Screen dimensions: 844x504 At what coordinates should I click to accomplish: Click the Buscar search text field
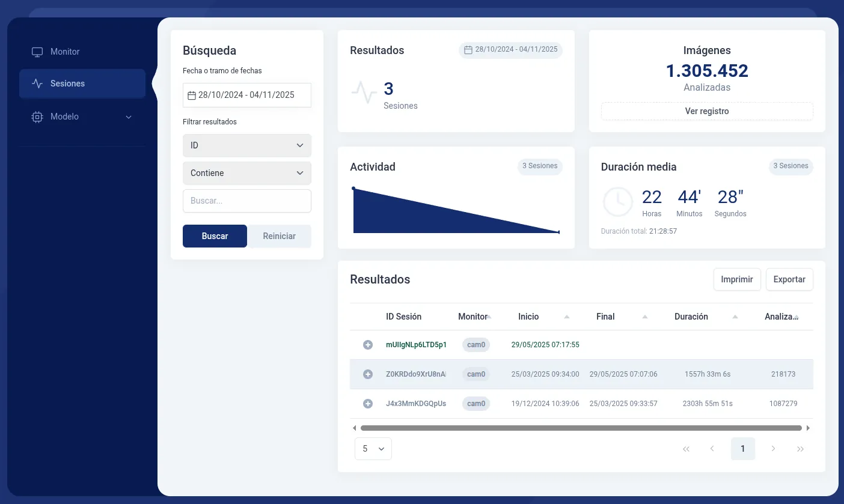point(246,201)
